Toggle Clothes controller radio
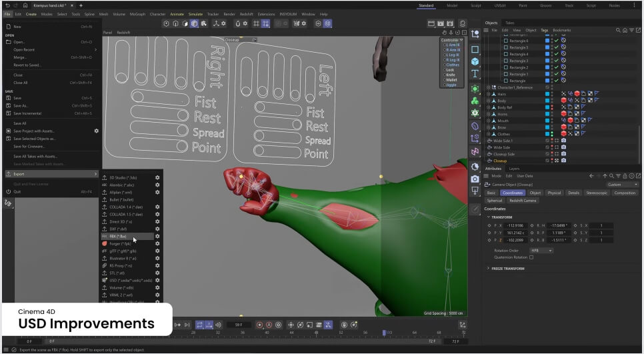This screenshot has height=354, width=644. coord(445,65)
